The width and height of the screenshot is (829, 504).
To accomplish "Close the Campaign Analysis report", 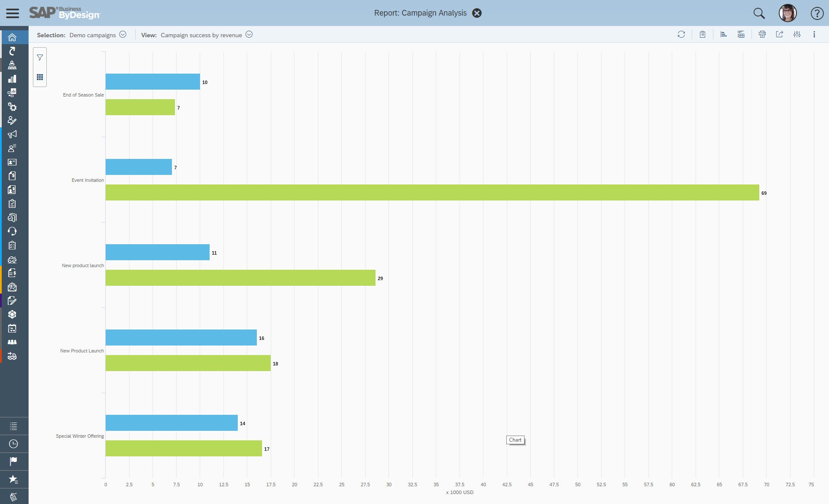I will (477, 13).
